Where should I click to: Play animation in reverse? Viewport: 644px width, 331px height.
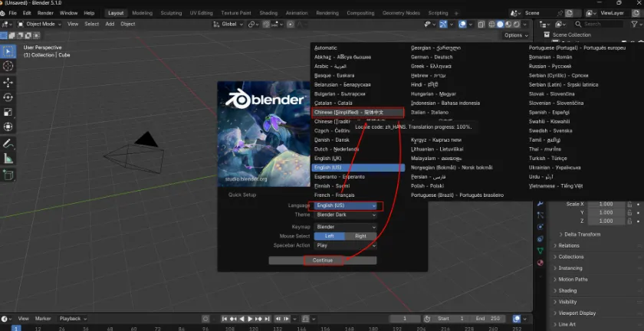[x=242, y=319]
